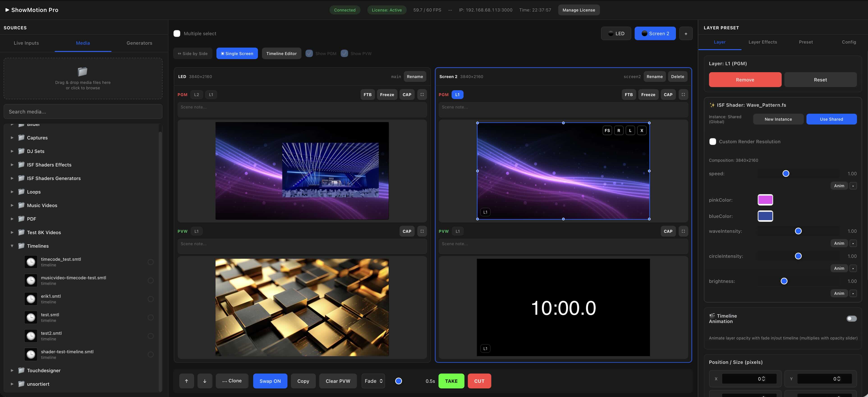
Task: Click the Use Shared button
Action: click(831, 119)
